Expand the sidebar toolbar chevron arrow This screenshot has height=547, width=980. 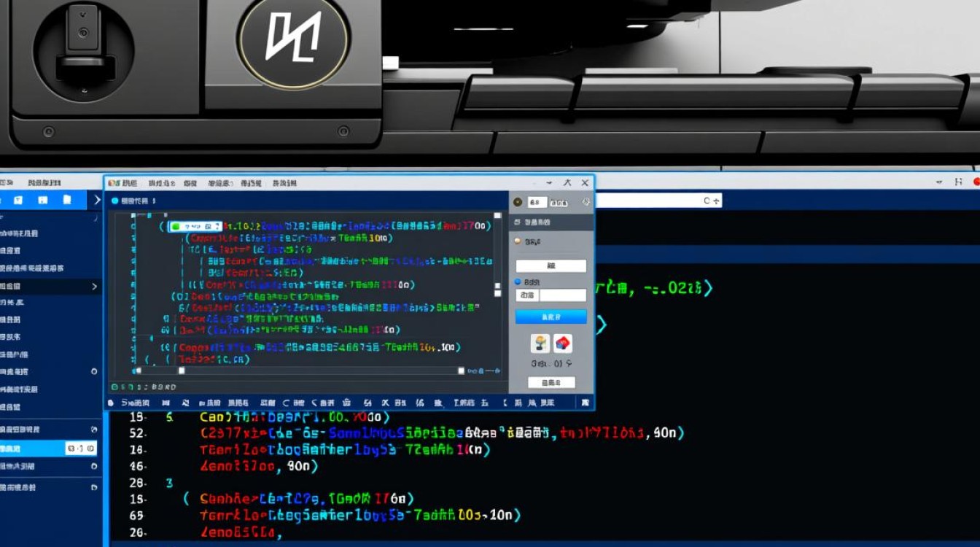[x=97, y=200]
